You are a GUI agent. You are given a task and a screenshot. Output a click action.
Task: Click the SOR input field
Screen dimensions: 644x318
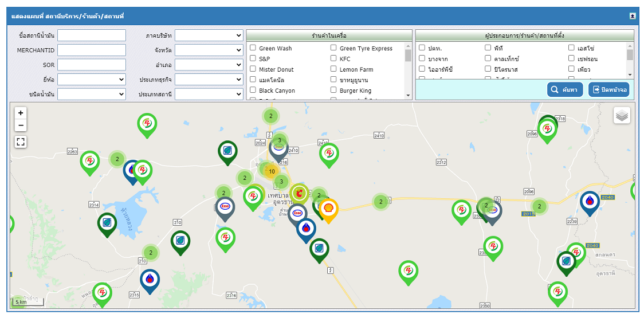coord(92,65)
